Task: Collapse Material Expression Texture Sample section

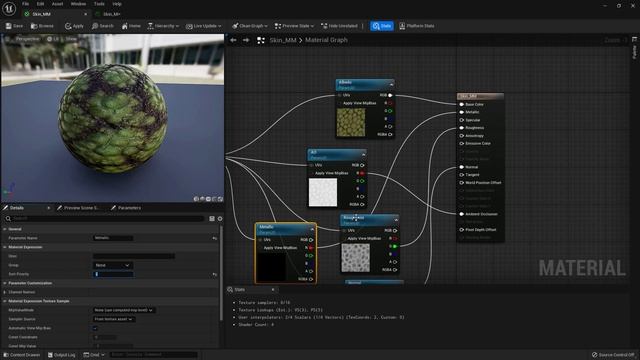Action: pyautogui.click(x=4, y=301)
